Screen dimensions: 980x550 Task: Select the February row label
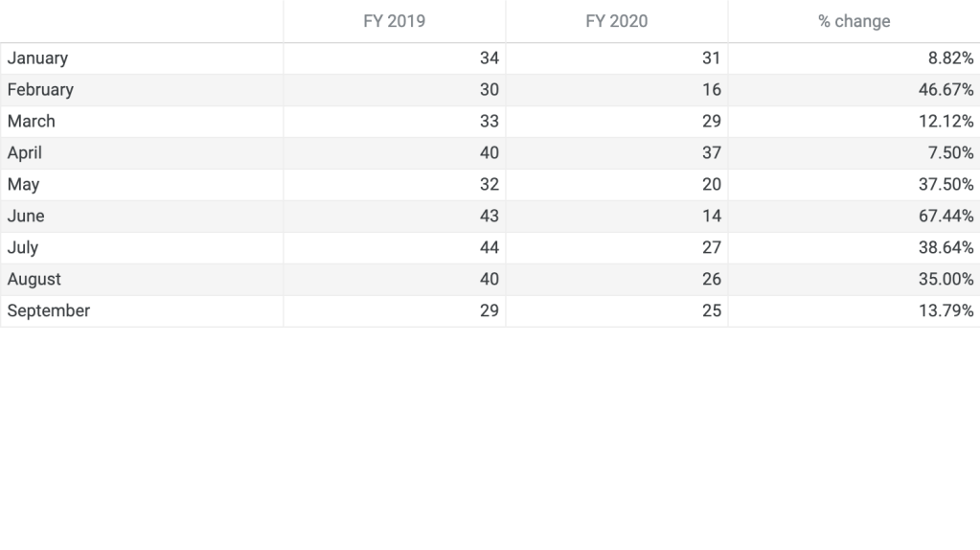(x=40, y=90)
